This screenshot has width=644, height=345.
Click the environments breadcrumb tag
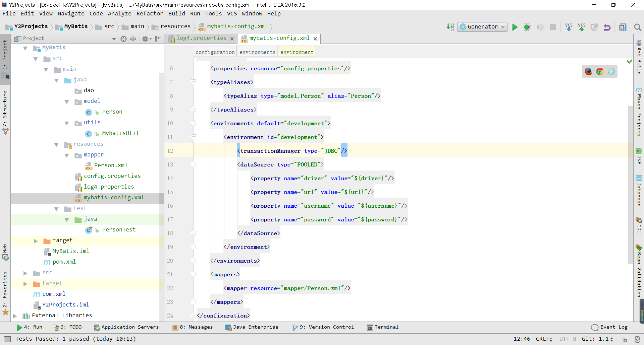pyautogui.click(x=257, y=52)
